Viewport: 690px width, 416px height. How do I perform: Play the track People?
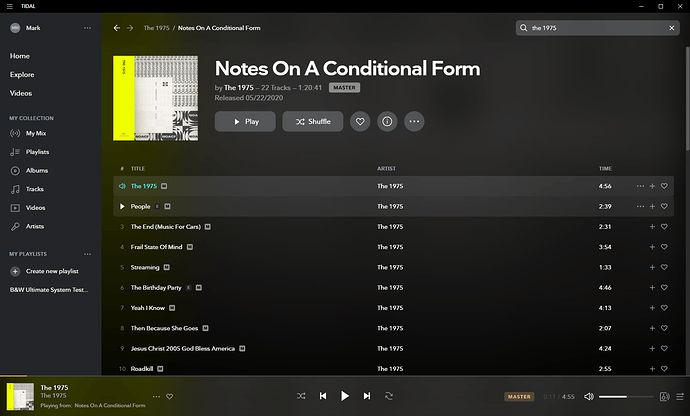(x=122, y=206)
